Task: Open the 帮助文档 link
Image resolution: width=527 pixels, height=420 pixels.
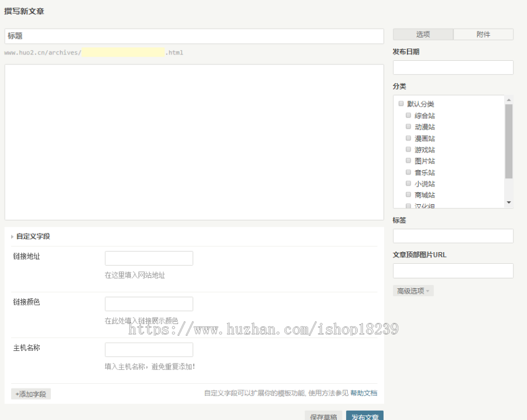Action: pyautogui.click(x=364, y=393)
